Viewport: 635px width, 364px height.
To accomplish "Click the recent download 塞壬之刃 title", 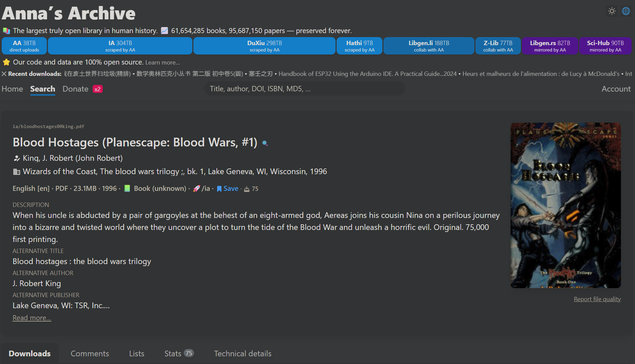I will pos(261,74).
